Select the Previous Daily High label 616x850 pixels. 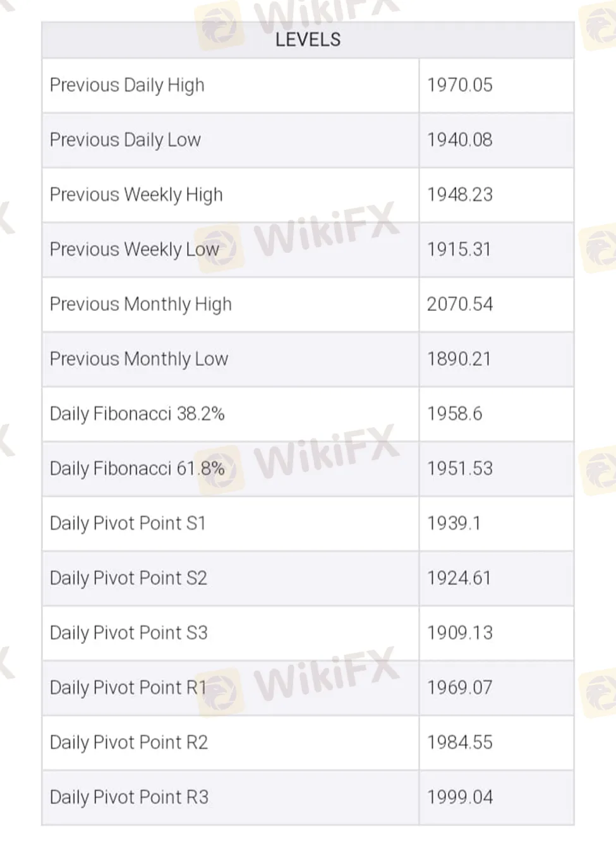point(127,85)
